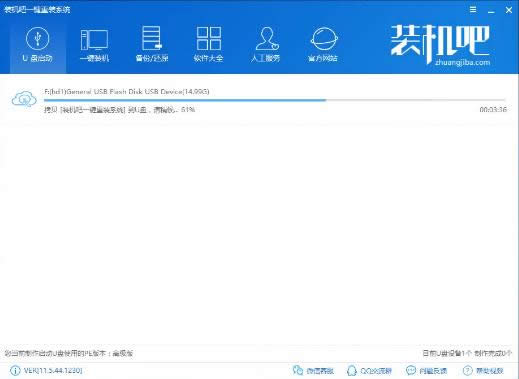
Task: Open the 帮助视频 help video link
Action: pos(490,371)
